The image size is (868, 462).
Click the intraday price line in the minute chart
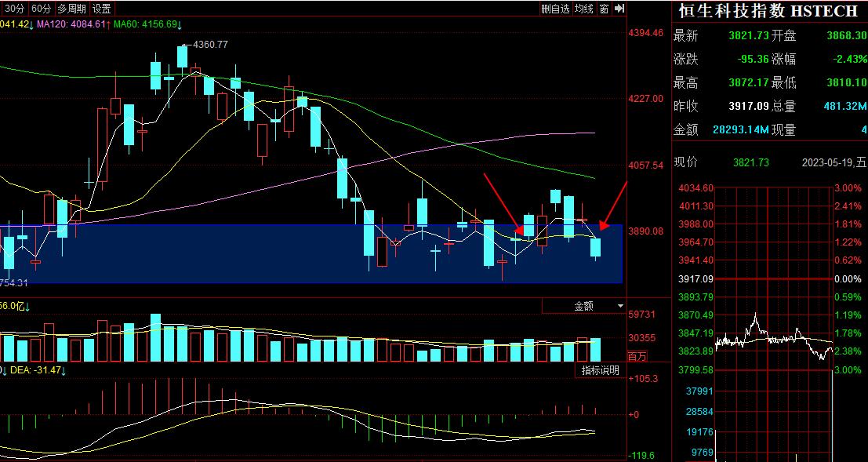pos(774,336)
